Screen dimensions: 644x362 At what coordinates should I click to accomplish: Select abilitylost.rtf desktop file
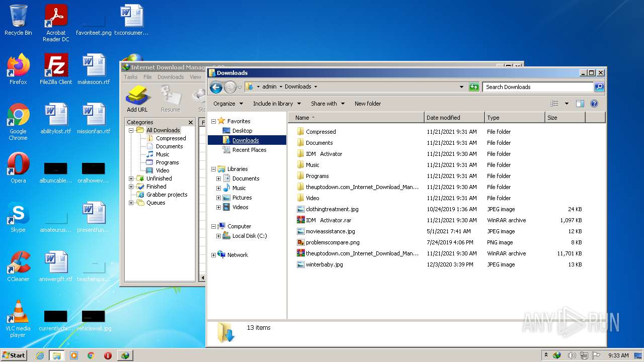click(x=56, y=118)
